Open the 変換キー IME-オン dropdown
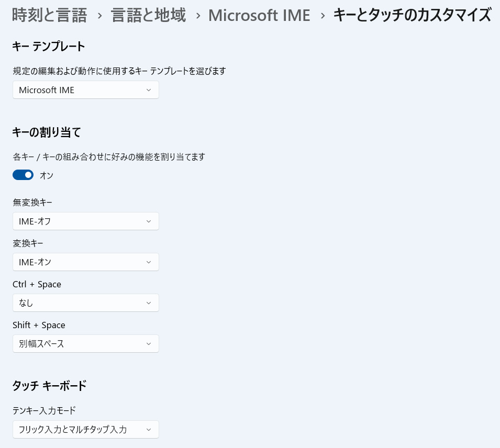Screen dimensions: 500x448 pyautogui.click(x=85, y=262)
